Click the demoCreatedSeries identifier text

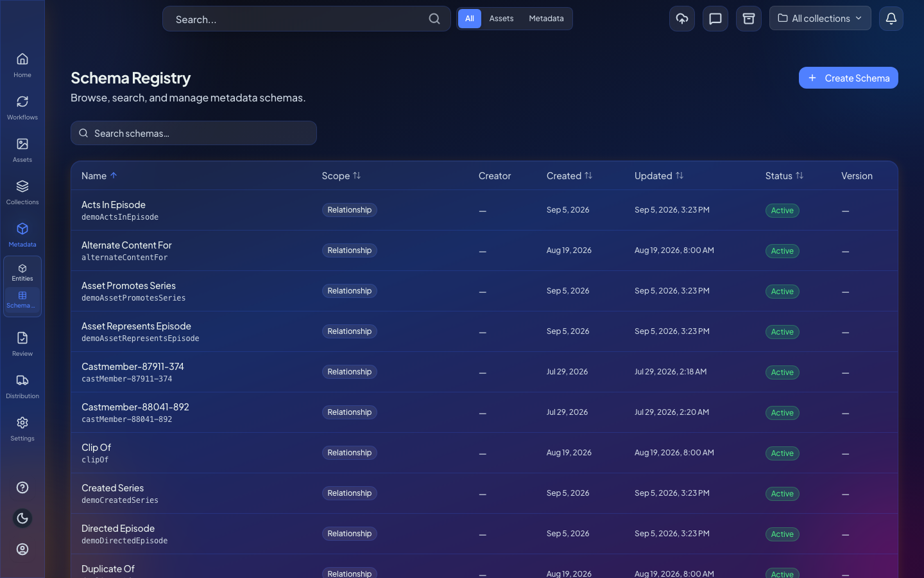pos(120,500)
